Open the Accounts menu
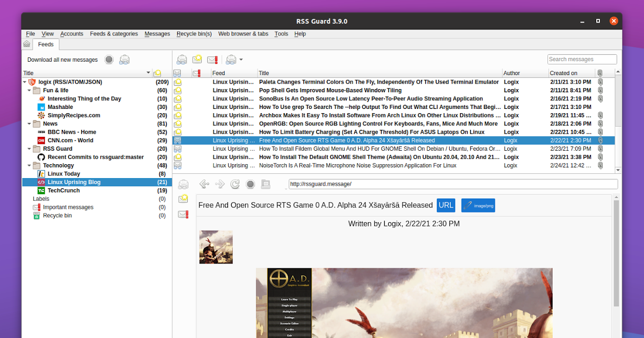 coord(72,34)
